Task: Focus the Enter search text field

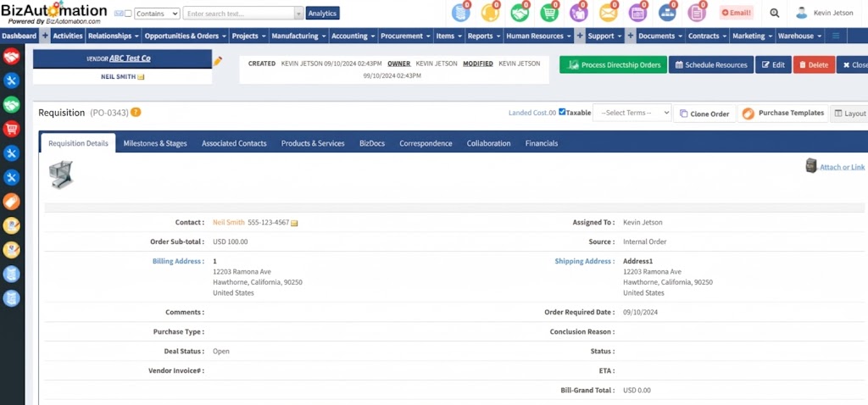Action: 238,14
